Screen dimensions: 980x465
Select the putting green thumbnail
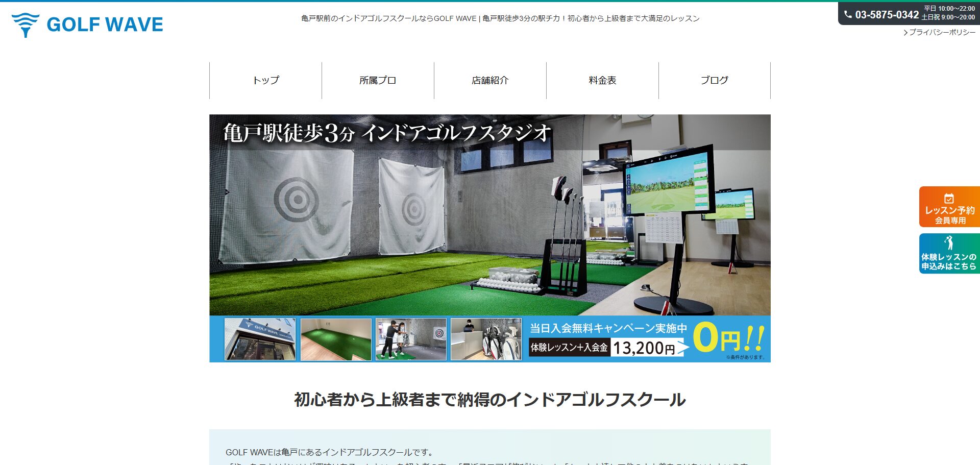pos(336,339)
